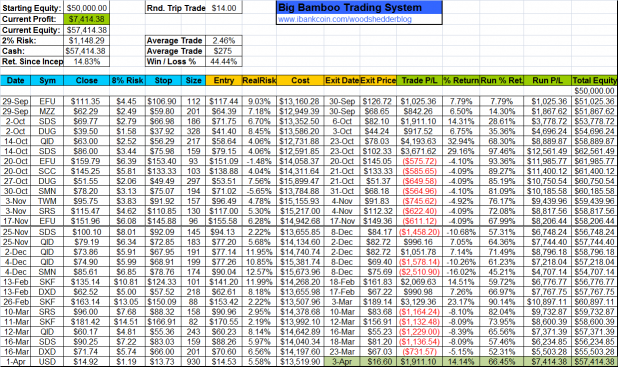The width and height of the screenshot is (618, 367).
Task: Select the Big Bamboo Trading System title cell
Action: [x=359, y=7]
